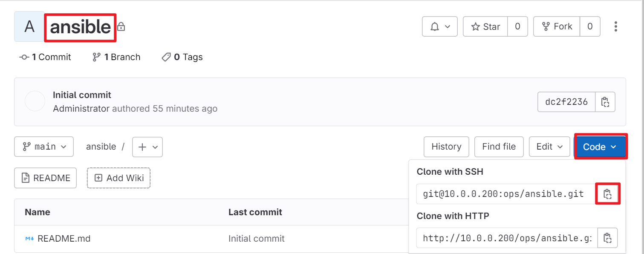Screen dimensions: 644x254
Task: Click the project avatar letter A
Action: 29,26
